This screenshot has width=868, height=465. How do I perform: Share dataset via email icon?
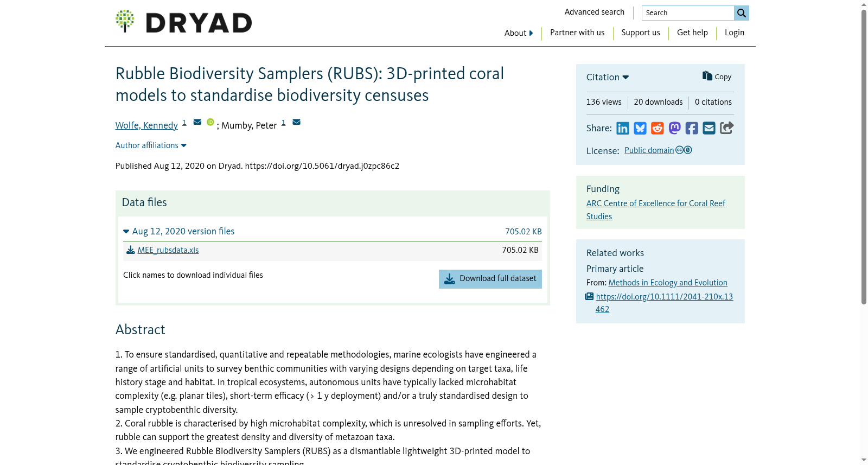[709, 128]
